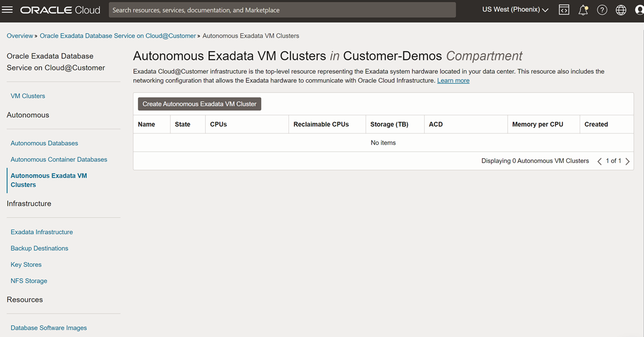Open NFS Storage in the sidebar

[29, 281]
